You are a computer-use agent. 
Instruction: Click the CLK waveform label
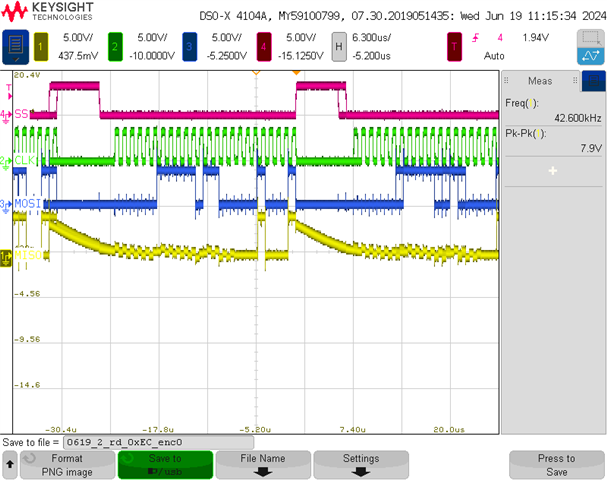click(25, 161)
